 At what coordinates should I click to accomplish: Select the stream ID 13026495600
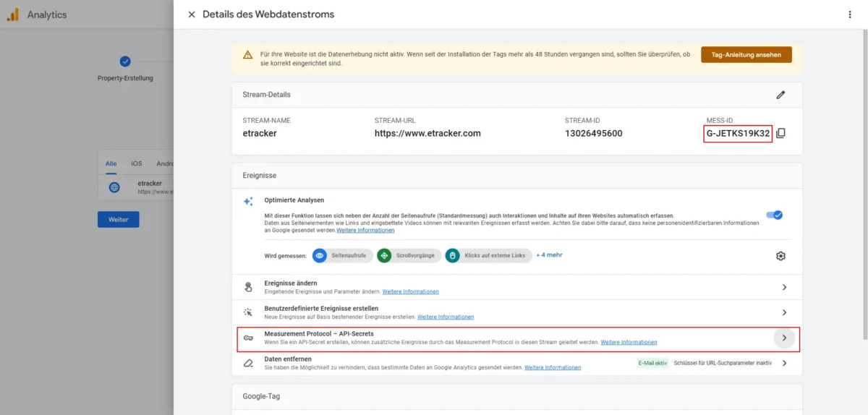593,133
